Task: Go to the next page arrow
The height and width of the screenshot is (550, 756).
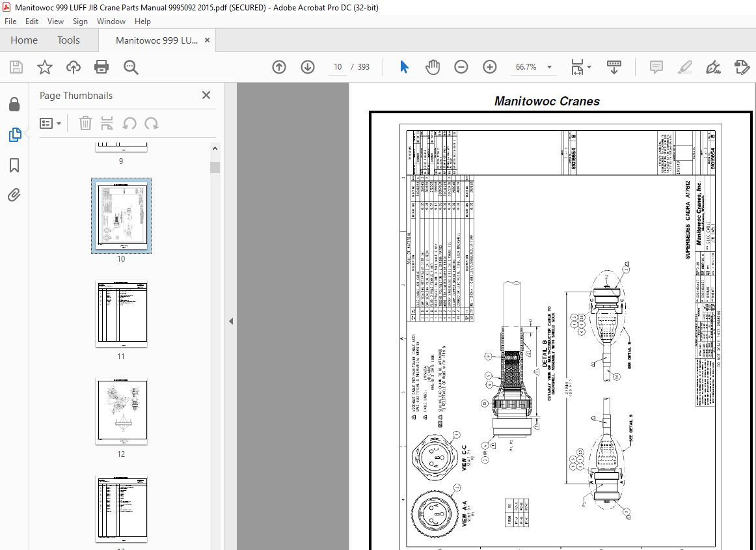Action: [x=308, y=67]
